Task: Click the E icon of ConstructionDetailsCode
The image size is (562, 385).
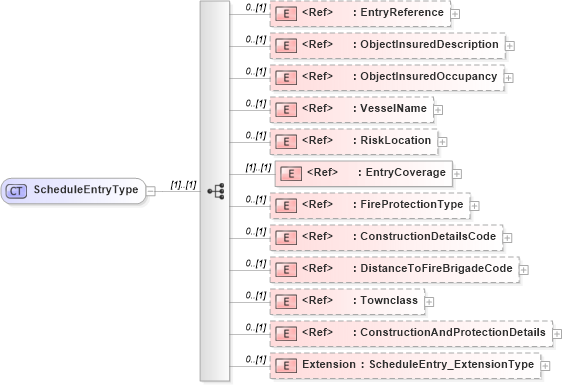Action: click(x=286, y=238)
